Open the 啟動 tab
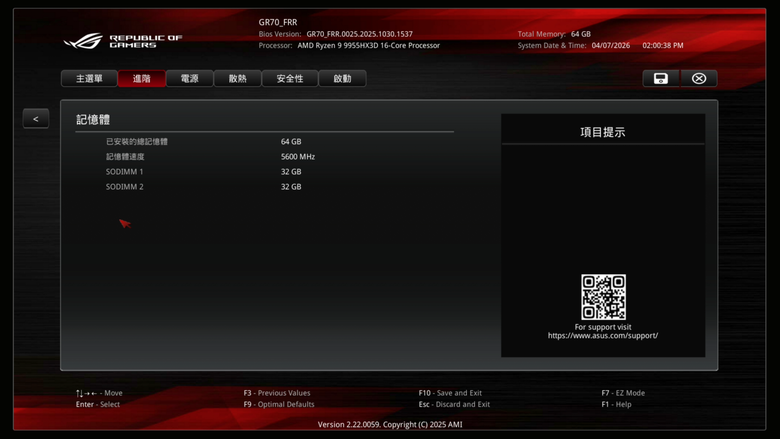Screen dimensions: 780x439 (342, 79)
